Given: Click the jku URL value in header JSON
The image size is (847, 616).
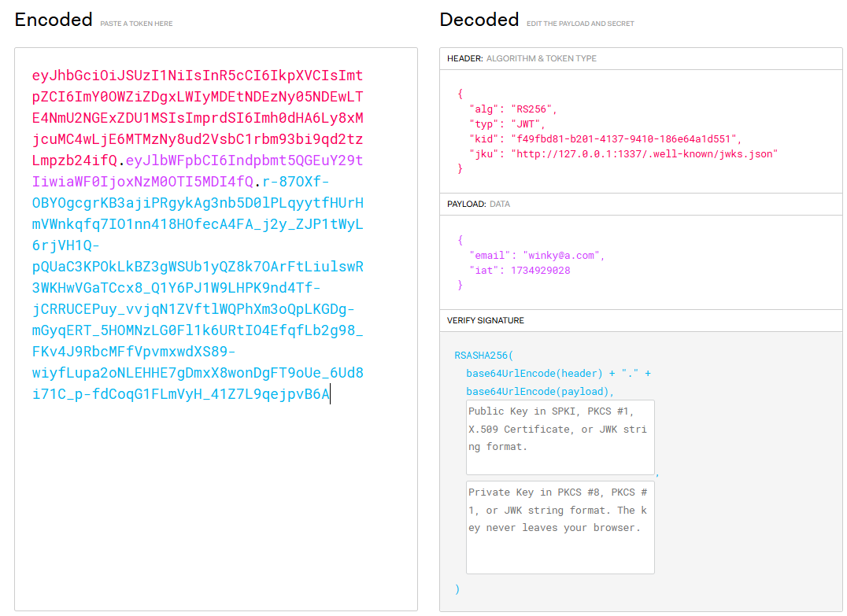Looking at the screenshot, I should click(645, 154).
